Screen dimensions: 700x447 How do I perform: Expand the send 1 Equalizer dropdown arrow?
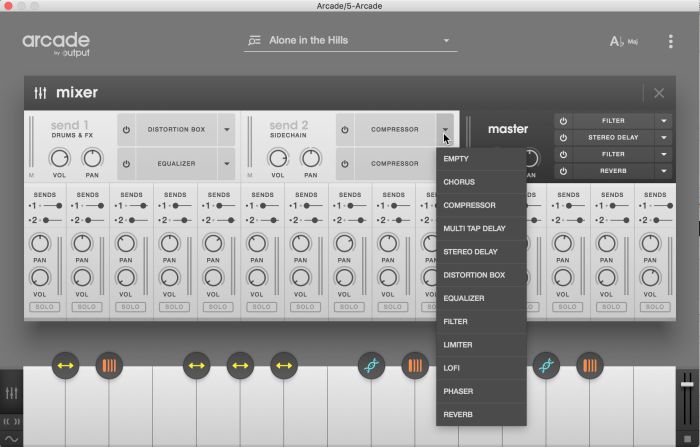click(x=227, y=164)
